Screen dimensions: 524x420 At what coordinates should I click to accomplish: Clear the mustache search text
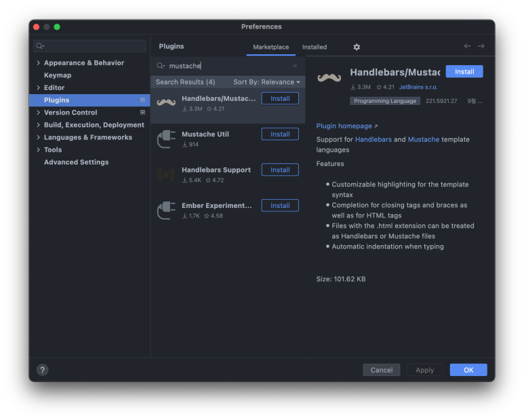[x=295, y=66]
